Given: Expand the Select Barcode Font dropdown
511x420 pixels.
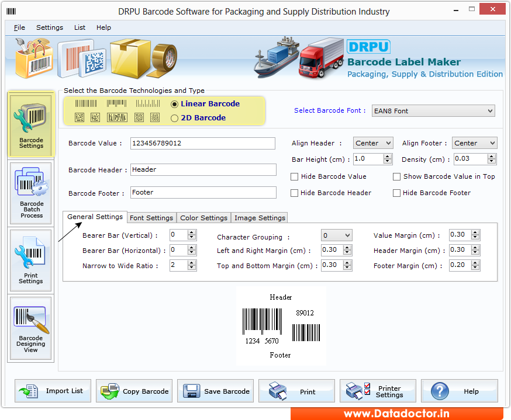Looking at the screenshot, I should tap(433, 111).
